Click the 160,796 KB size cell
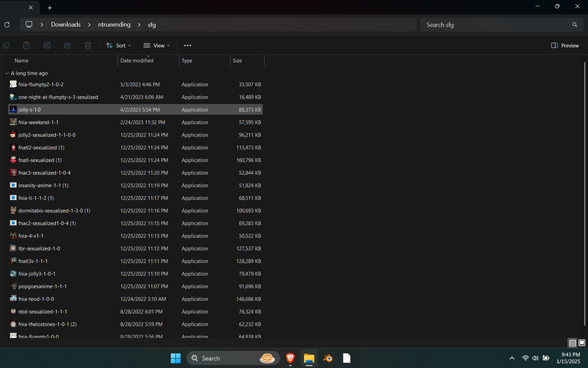This screenshot has height=368, width=588. [248, 160]
